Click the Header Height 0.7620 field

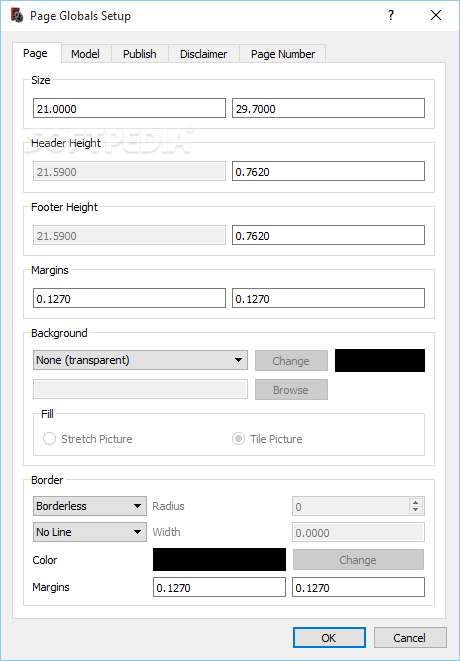coord(328,171)
